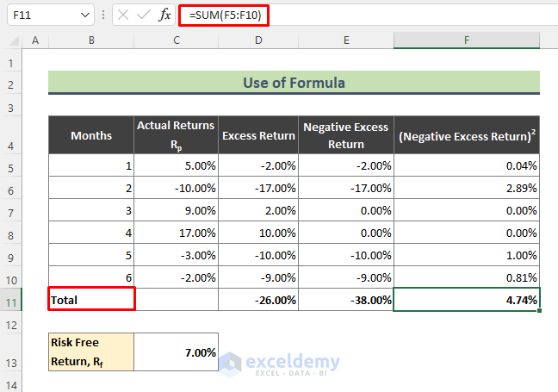The height and width of the screenshot is (392, 558).
Task: Click formula bar text =SUM(F5:F10)
Action: tap(225, 16)
